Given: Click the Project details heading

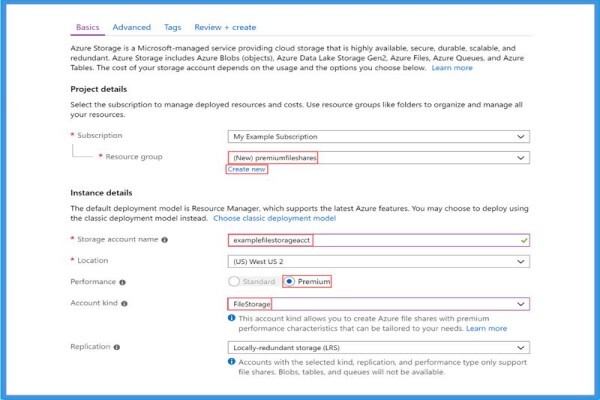Looking at the screenshot, I should 99,89.
